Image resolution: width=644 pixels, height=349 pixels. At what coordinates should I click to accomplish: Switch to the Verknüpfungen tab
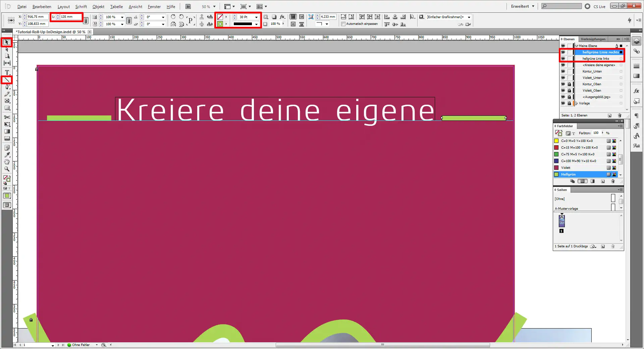pos(593,39)
